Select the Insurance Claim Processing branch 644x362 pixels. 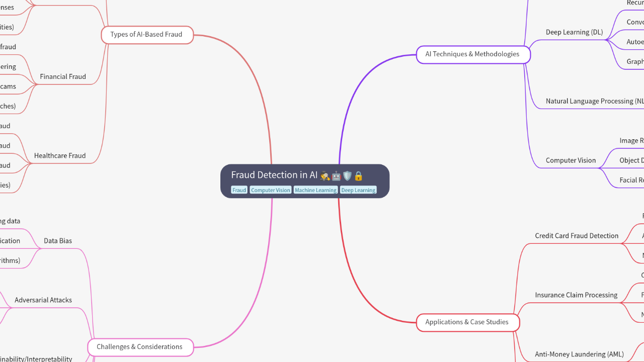coord(577,295)
